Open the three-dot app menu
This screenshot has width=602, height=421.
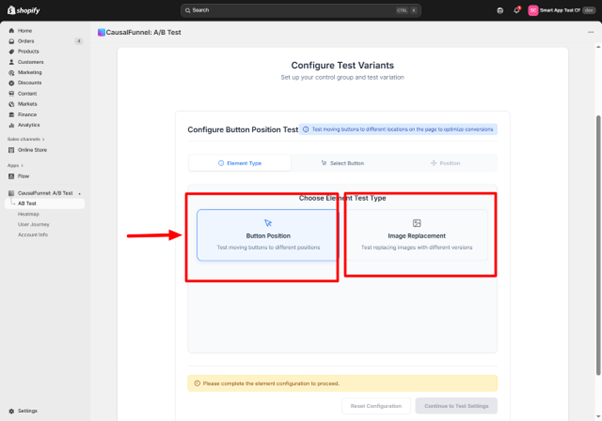point(591,32)
